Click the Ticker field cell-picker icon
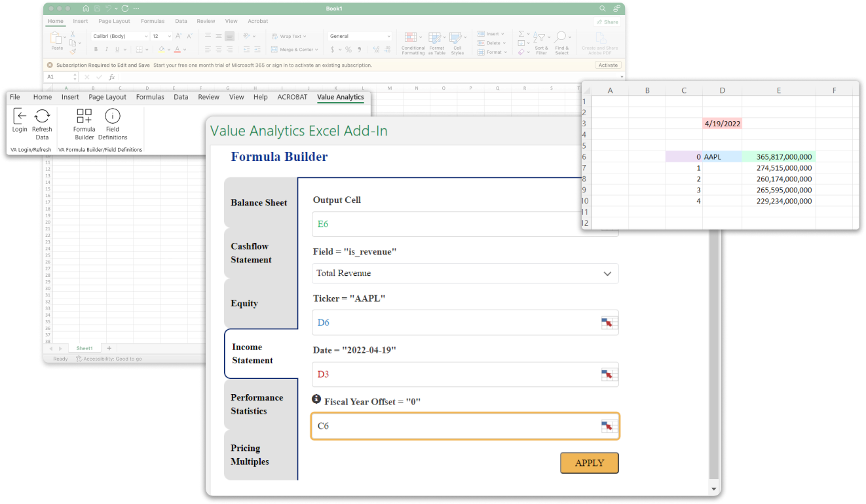 (609, 323)
